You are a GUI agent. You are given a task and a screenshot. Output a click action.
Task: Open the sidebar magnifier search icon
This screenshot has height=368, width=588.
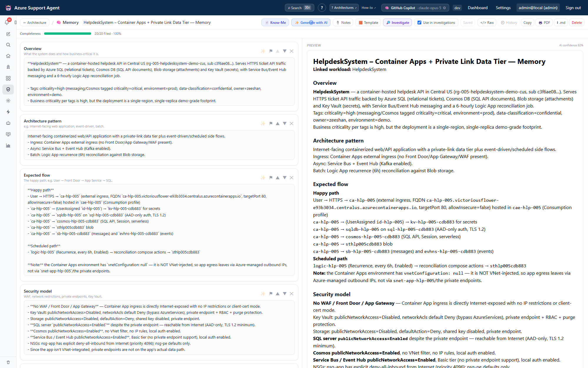(8, 45)
